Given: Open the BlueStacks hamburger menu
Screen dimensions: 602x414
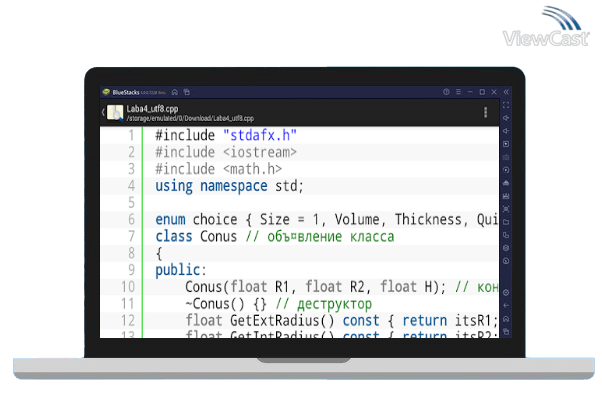Looking at the screenshot, I should click(458, 92).
